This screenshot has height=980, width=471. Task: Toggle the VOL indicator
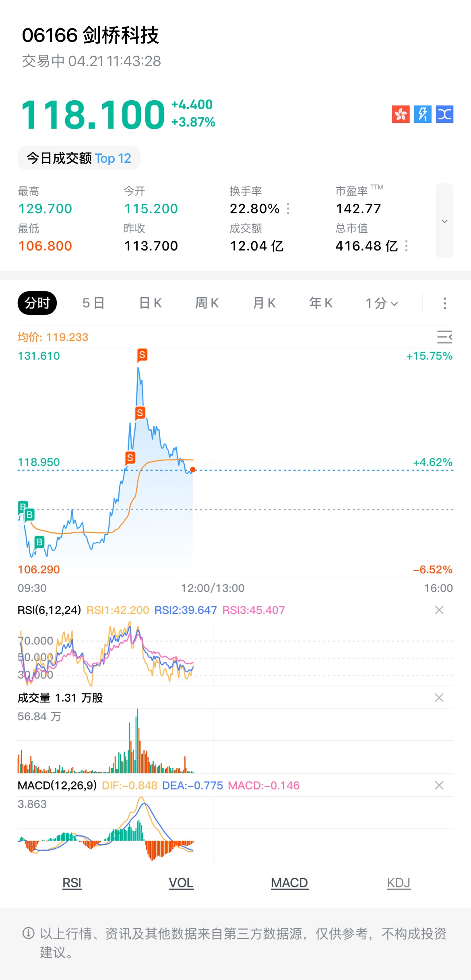[181, 883]
